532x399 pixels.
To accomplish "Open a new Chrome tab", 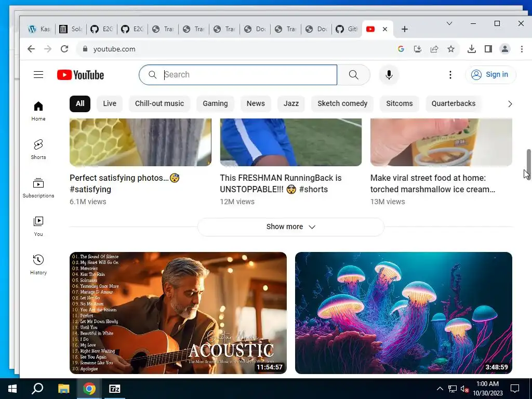I will point(404,29).
